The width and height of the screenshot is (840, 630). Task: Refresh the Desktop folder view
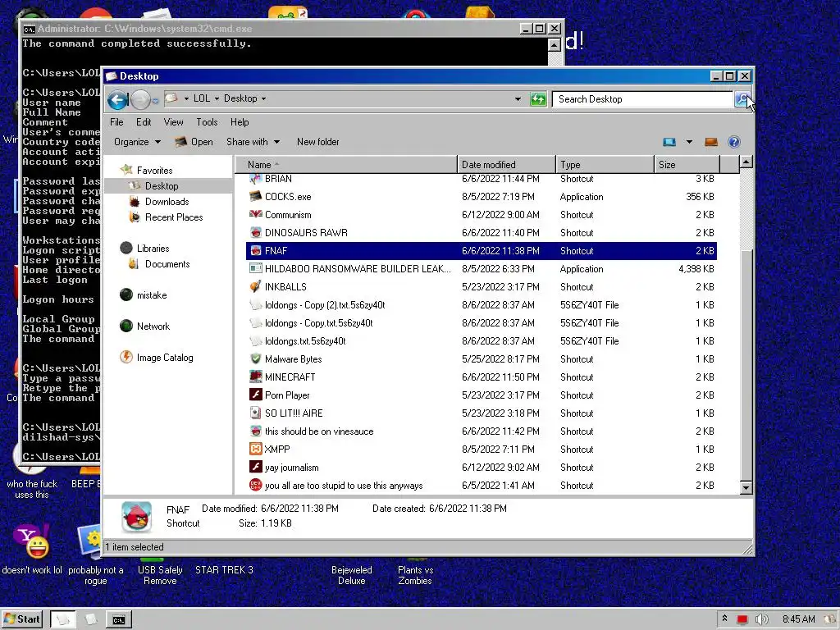[x=538, y=99]
